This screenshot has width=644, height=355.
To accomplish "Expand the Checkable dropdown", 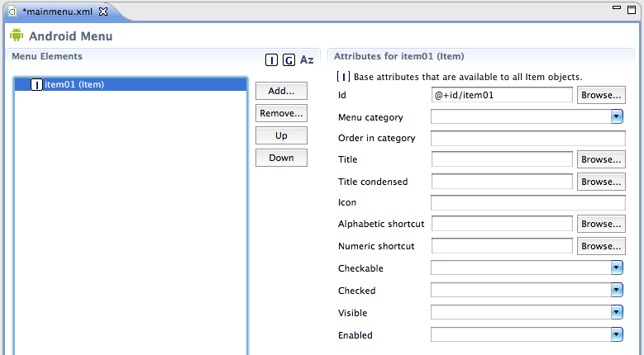I will coord(617,267).
